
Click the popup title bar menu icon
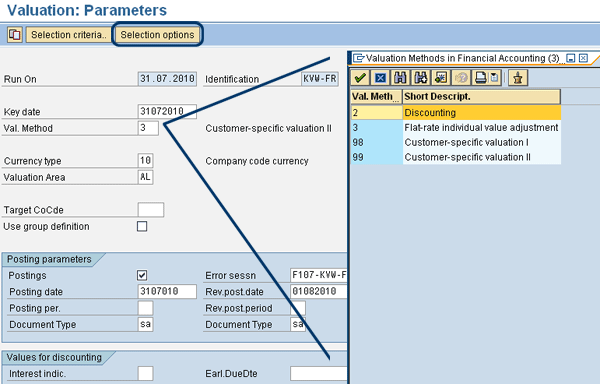[359, 58]
